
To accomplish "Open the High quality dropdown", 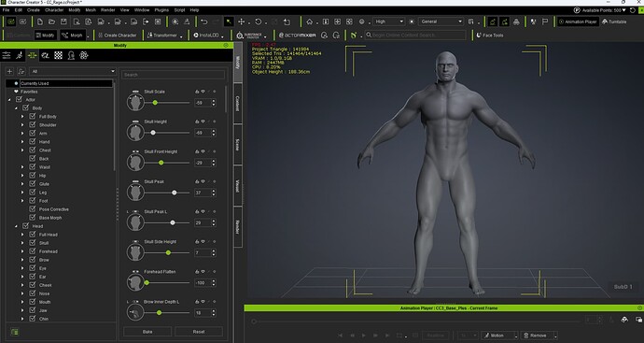I will 388,21.
